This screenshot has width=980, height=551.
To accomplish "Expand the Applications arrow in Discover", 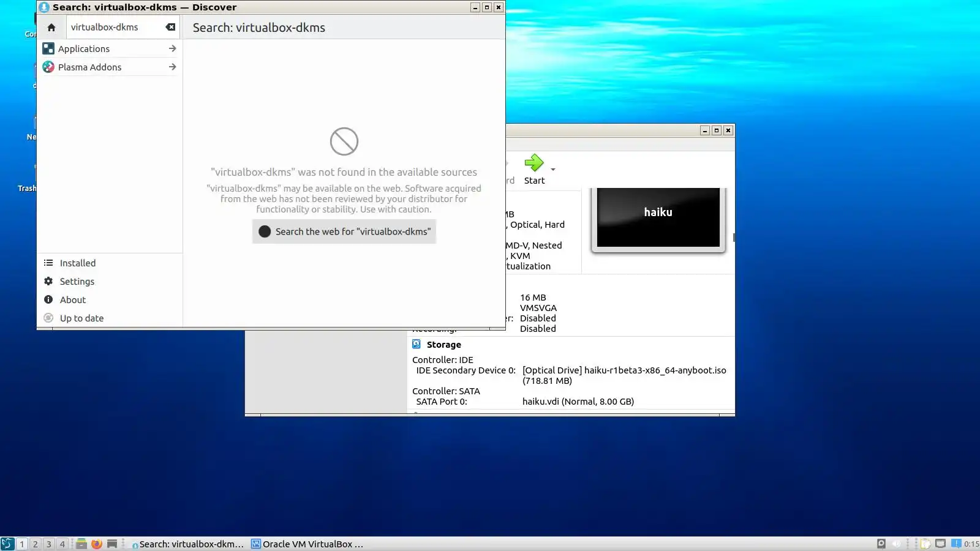I will 172,48.
